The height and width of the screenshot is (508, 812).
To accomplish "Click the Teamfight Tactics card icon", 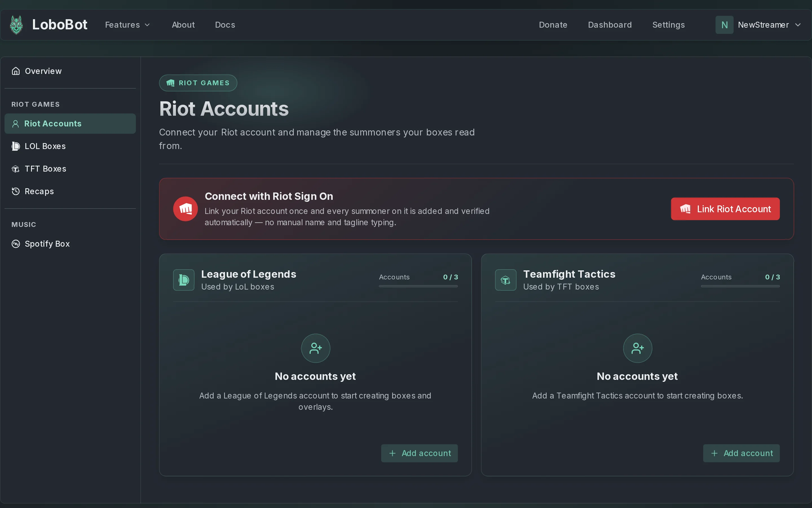I will tap(505, 280).
